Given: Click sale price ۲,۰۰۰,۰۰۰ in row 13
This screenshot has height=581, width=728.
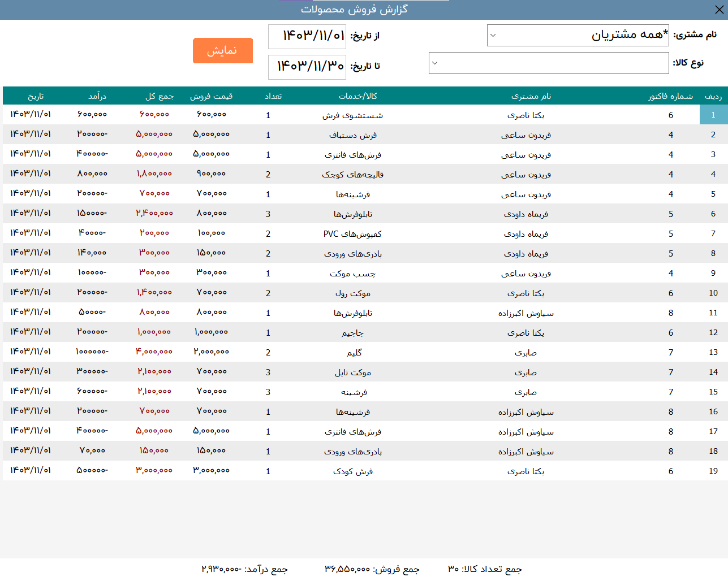Looking at the screenshot, I should [x=211, y=352].
